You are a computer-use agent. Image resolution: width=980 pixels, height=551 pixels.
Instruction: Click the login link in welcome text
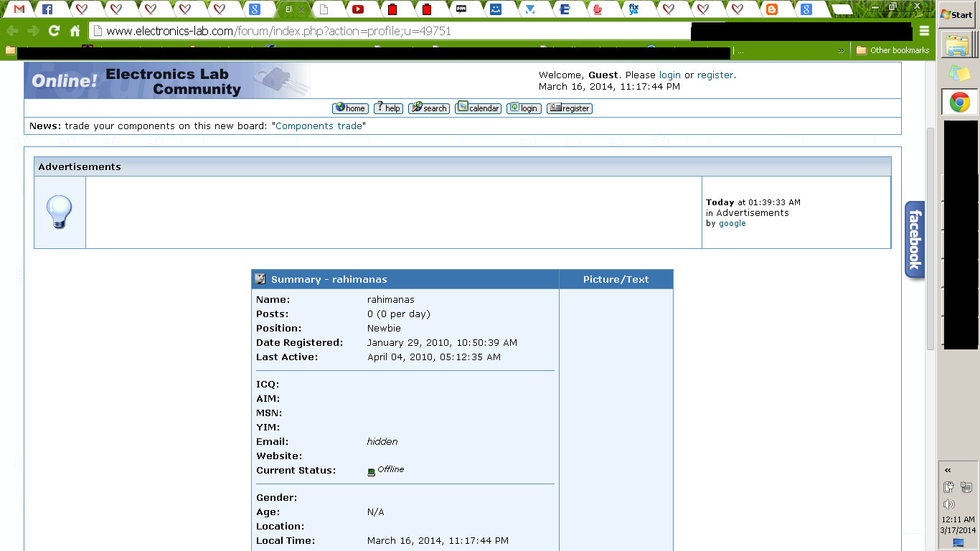click(669, 75)
